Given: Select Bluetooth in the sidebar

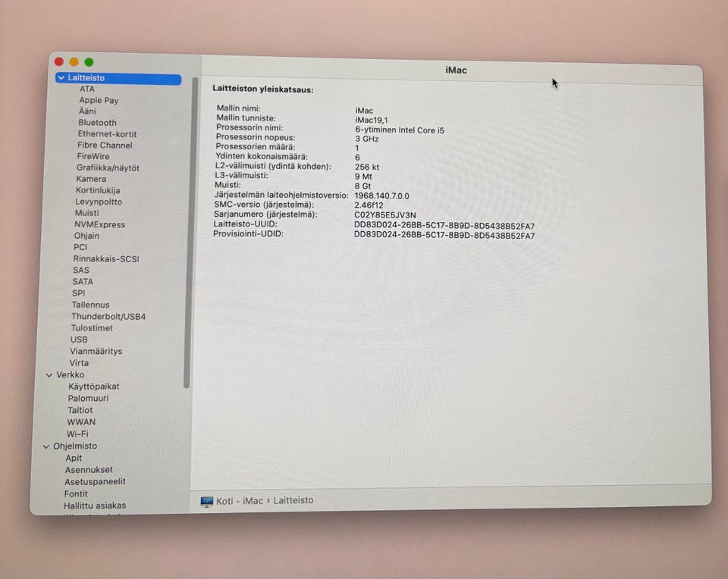Looking at the screenshot, I should [x=97, y=123].
